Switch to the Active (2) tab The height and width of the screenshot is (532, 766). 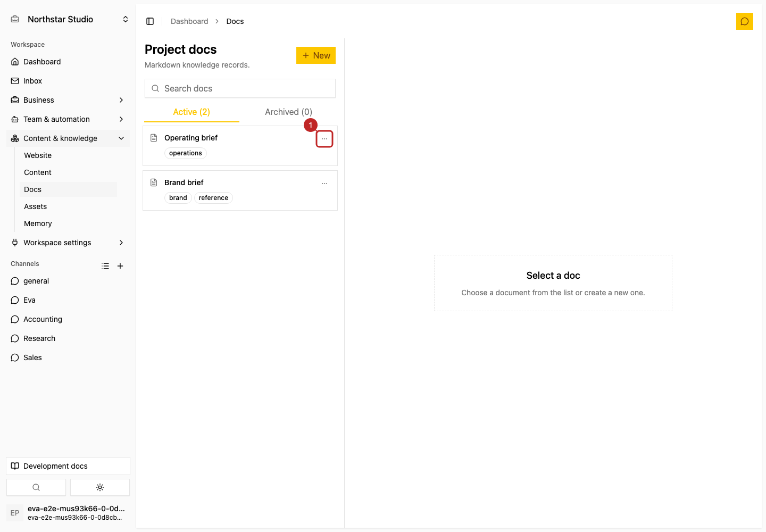click(191, 112)
